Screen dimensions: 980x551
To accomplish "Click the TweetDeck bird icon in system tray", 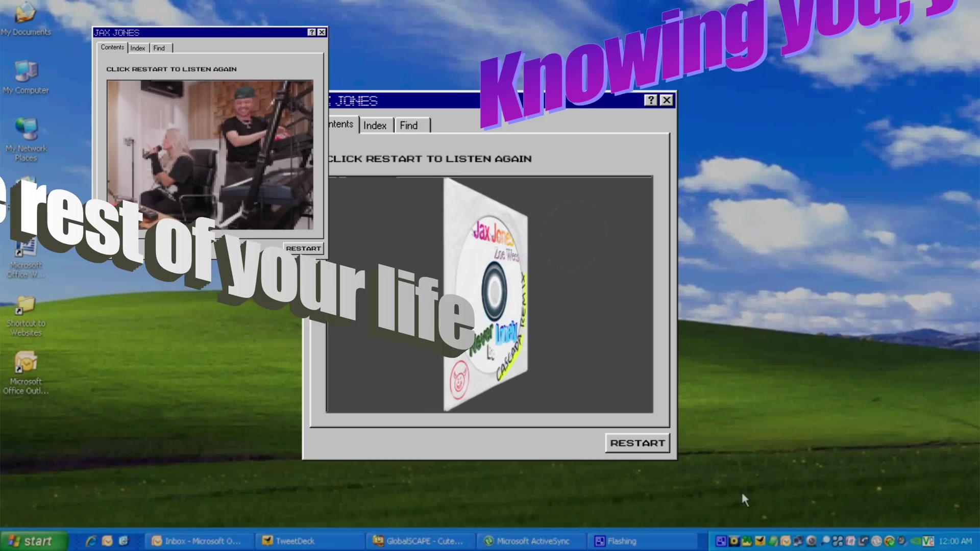I will pos(760,541).
